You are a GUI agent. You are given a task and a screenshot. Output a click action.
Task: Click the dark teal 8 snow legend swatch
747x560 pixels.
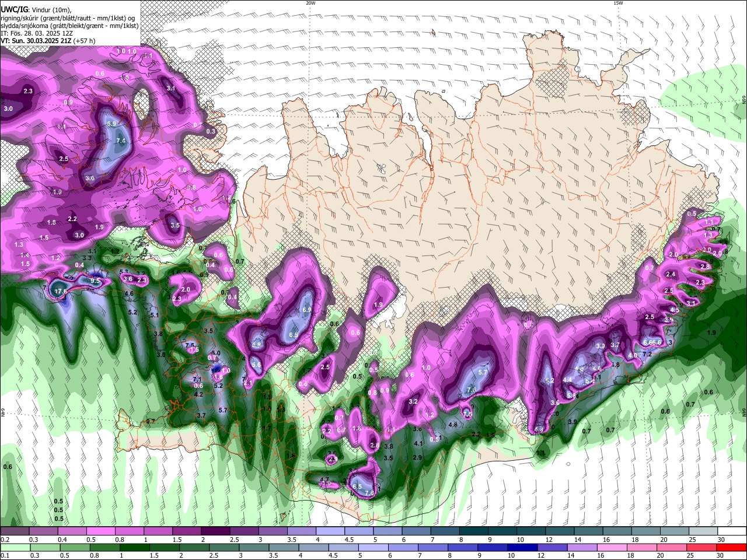coord(474,531)
